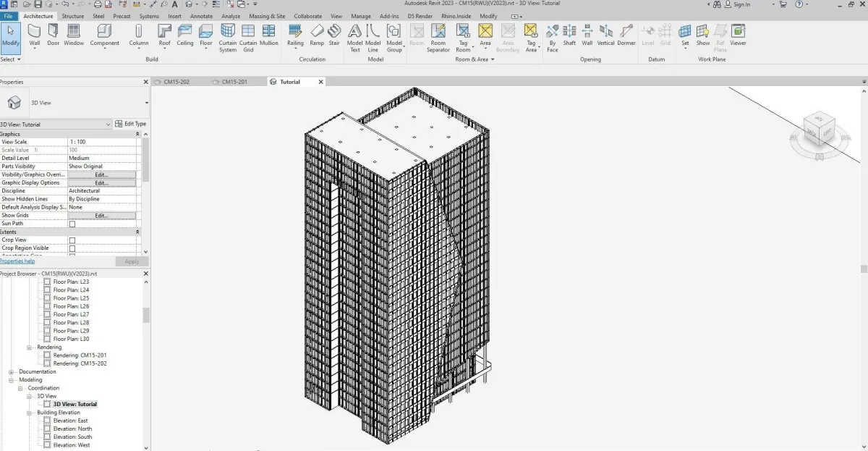868x451 pixels.
Task: Select the Door tool
Action: pos(54,35)
